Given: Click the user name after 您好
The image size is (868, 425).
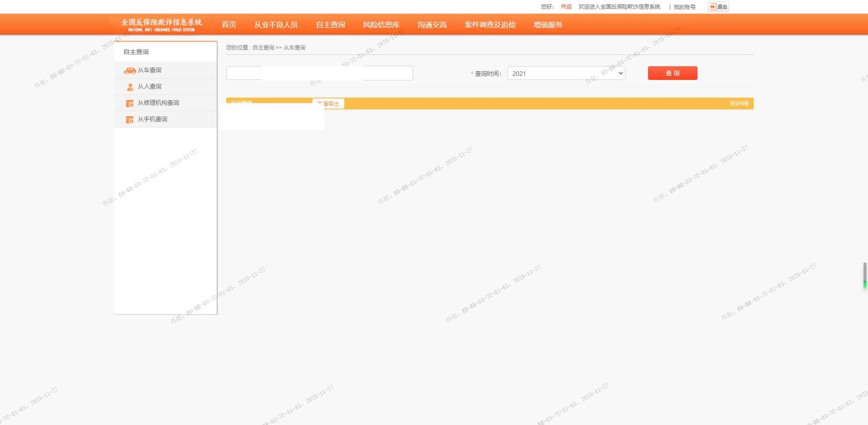Looking at the screenshot, I should coord(566,7).
